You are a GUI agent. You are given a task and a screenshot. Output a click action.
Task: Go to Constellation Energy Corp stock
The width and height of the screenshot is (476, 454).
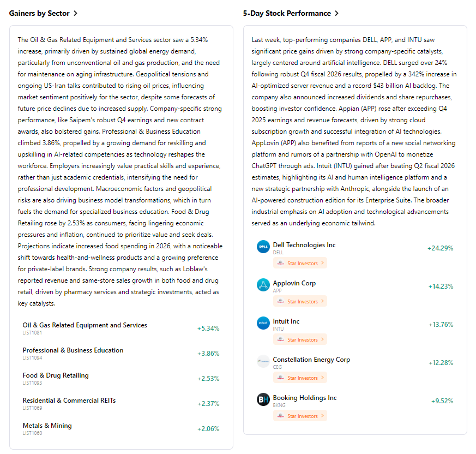pyautogui.click(x=311, y=360)
